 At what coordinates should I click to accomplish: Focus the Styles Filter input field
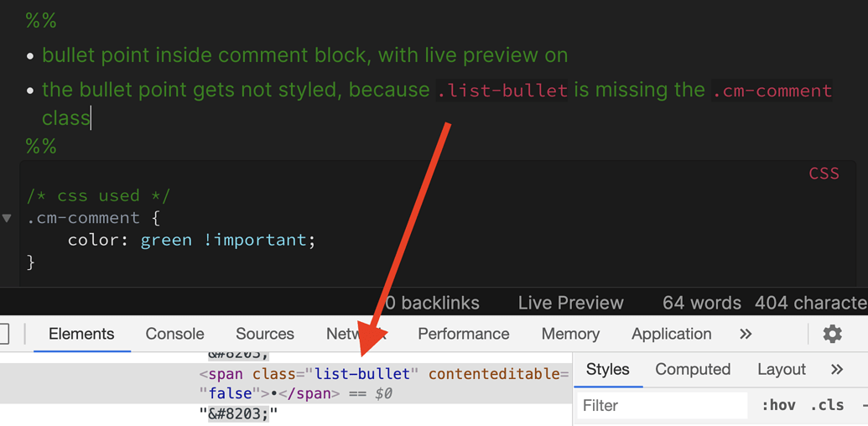663,405
